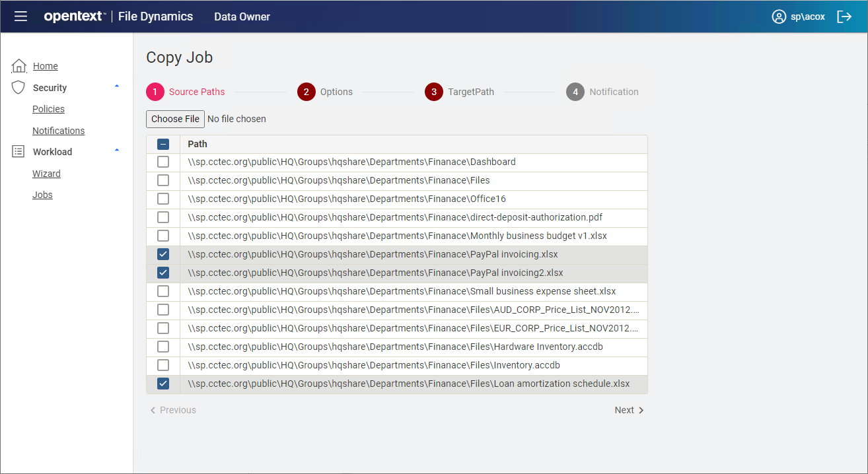Viewport: 868px width, 474px height.
Task: Check the Dashboard path checkbox
Action: (163, 162)
